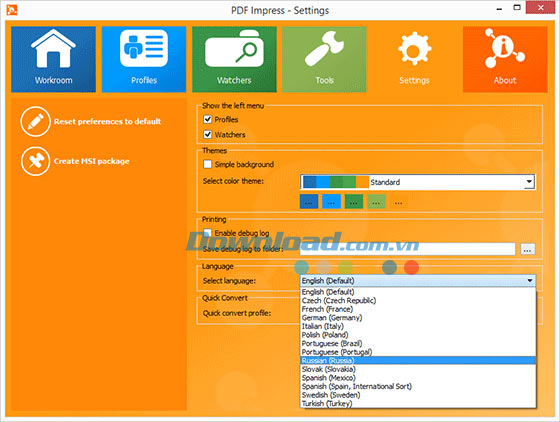Browse for debug log folder button
The height and width of the screenshot is (422, 560).
tap(528, 249)
